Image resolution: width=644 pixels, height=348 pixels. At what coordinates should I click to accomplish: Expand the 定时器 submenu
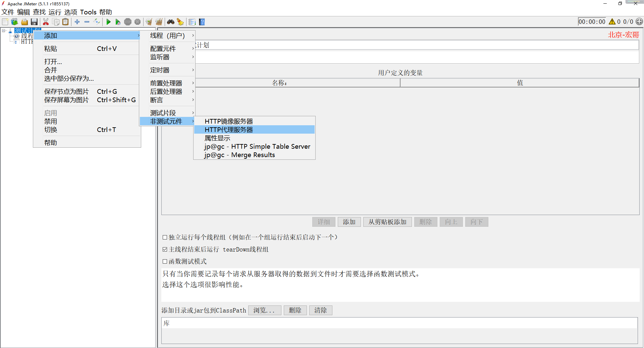pyautogui.click(x=167, y=70)
